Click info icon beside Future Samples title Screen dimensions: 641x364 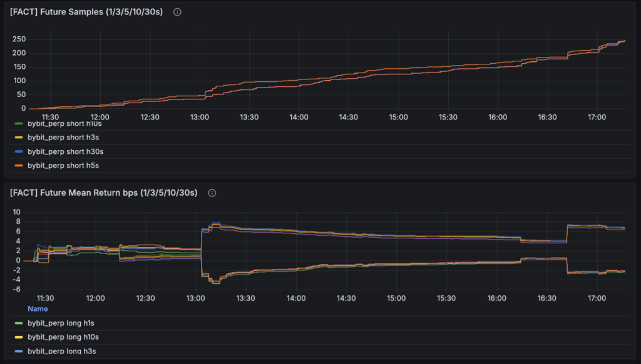pyautogui.click(x=177, y=12)
